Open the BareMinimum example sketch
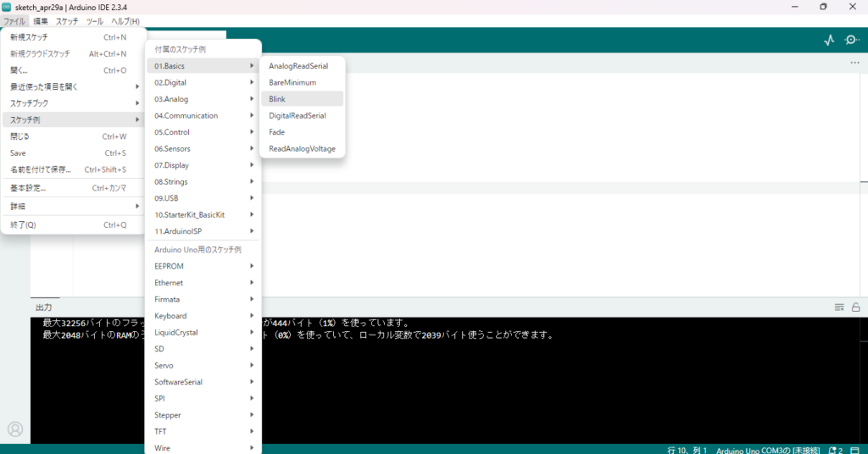 pyautogui.click(x=303, y=82)
